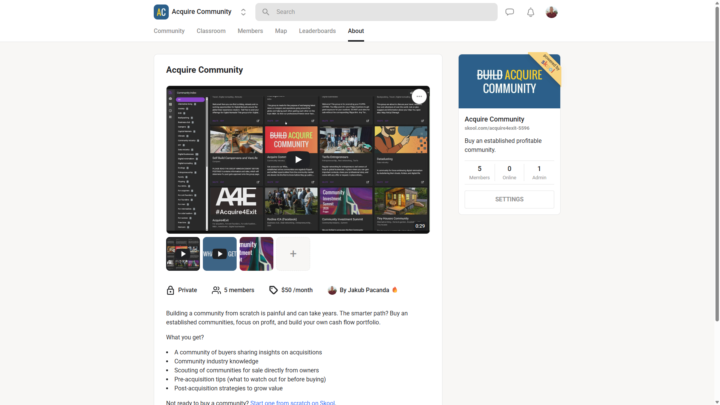Click the Search input field
The image size is (720, 405).
pyautogui.click(x=376, y=12)
